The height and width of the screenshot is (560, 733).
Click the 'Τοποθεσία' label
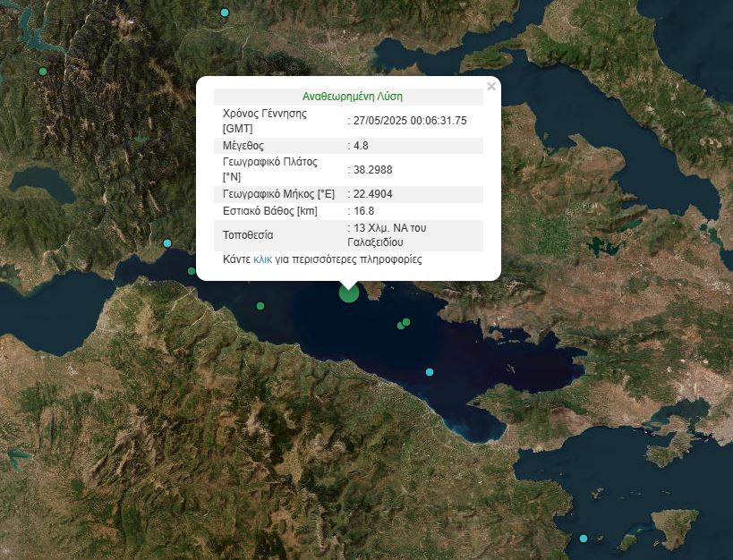[248, 235]
